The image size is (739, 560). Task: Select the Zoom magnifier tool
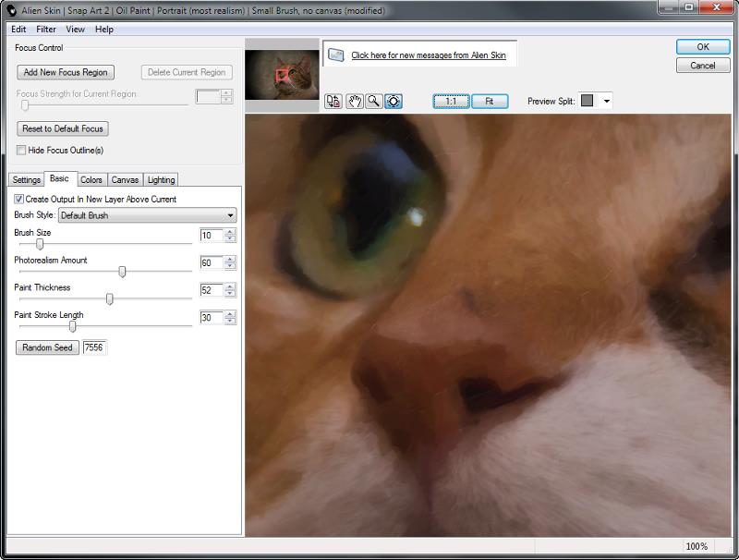[x=374, y=102]
